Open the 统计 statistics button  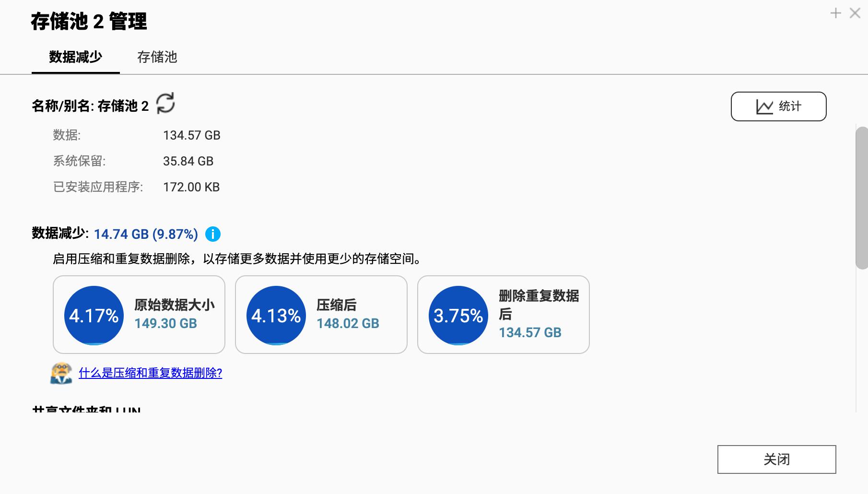[x=778, y=106]
